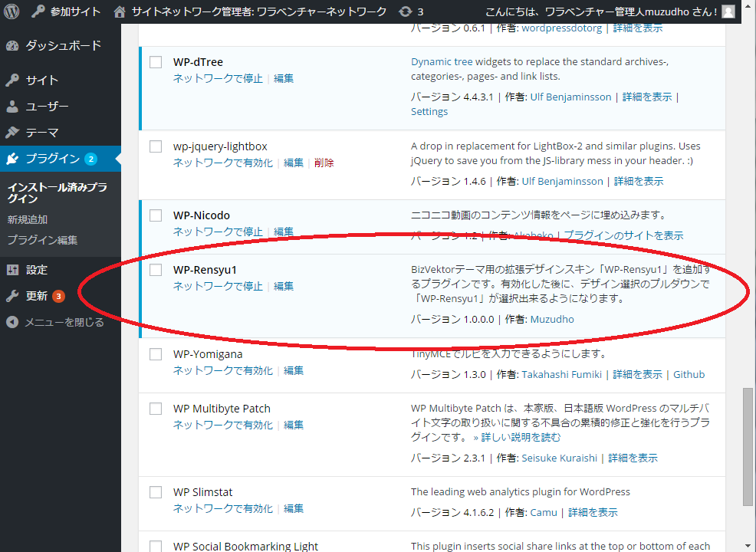Open the user avatar in top bar
Image resolution: width=756 pixels, height=552 pixels.
click(728, 11)
